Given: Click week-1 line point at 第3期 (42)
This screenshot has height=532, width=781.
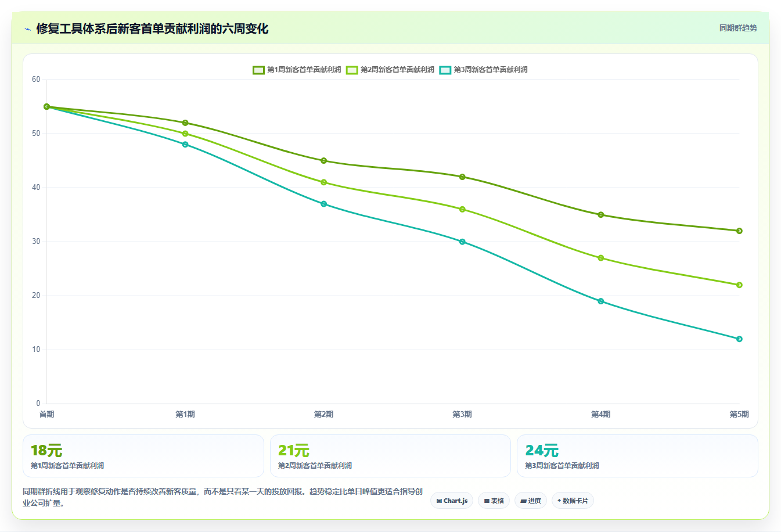Looking at the screenshot, I should 462,177.
